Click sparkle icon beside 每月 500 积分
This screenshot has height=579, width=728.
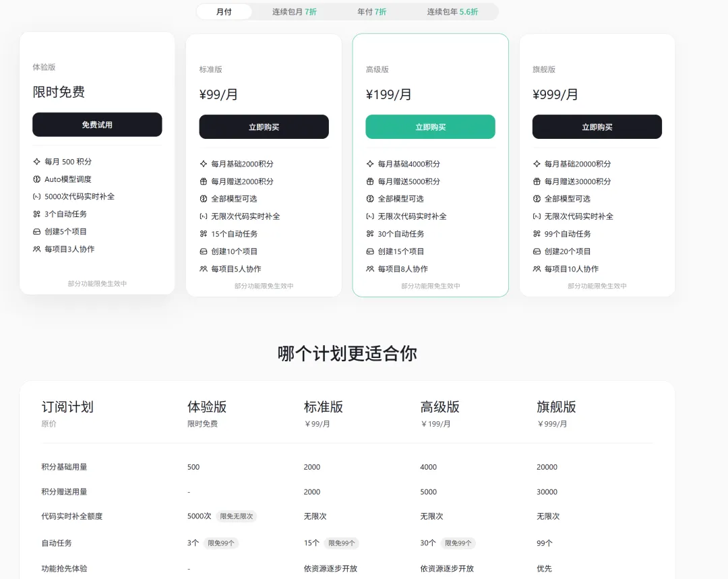36,162
